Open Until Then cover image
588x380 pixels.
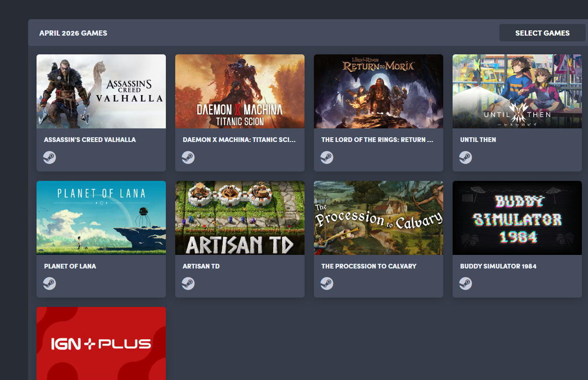[517, 91]
